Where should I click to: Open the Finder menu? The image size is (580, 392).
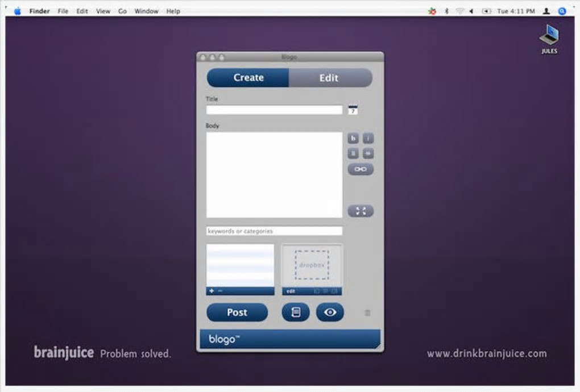[x=40, y=11]
